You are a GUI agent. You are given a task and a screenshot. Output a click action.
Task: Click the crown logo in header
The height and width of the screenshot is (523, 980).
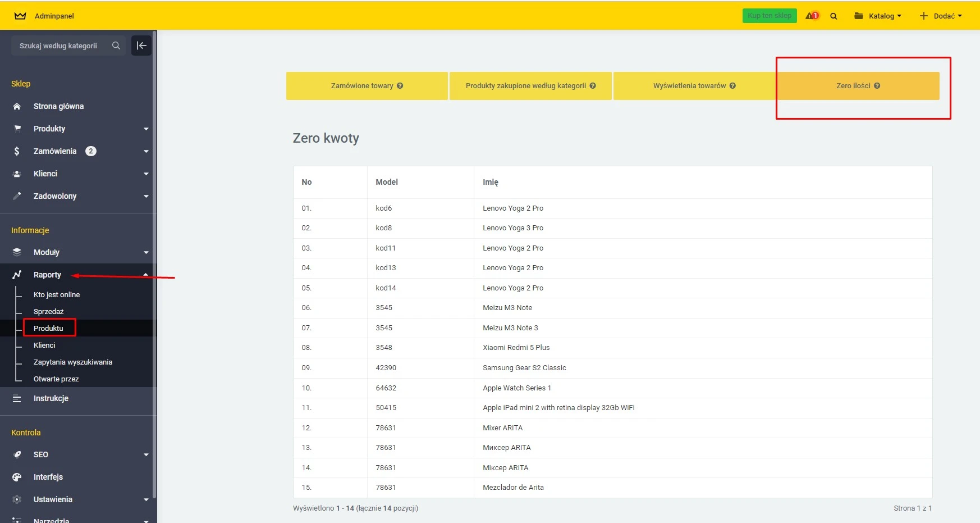(20, 16)
